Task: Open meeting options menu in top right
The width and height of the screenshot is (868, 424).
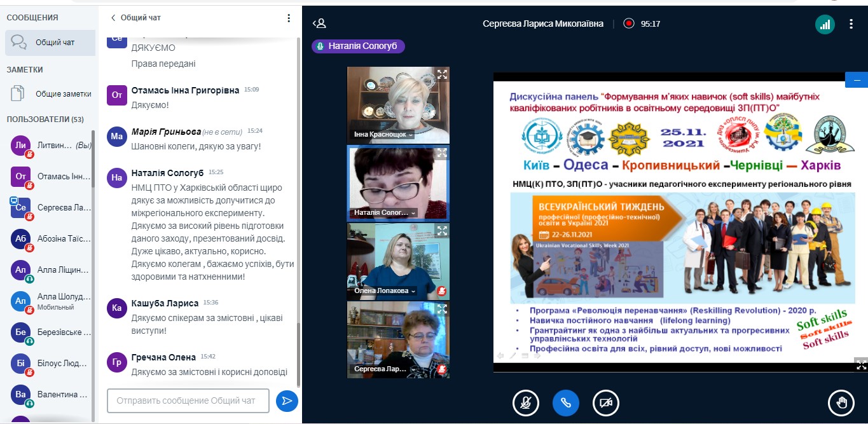Action: pyautogui.click(x=851, y=24)
